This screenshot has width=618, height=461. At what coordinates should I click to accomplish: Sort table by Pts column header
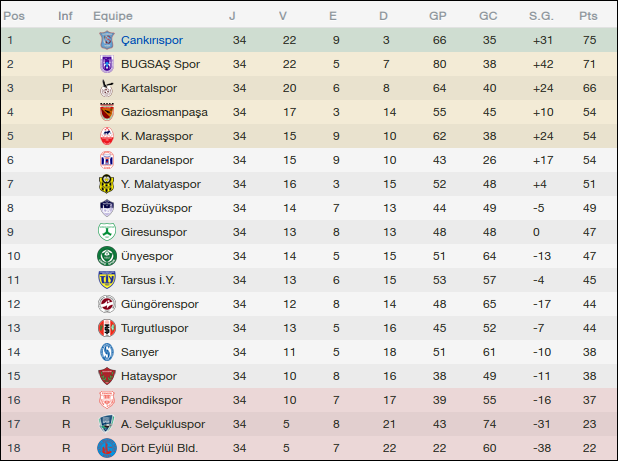588,16
